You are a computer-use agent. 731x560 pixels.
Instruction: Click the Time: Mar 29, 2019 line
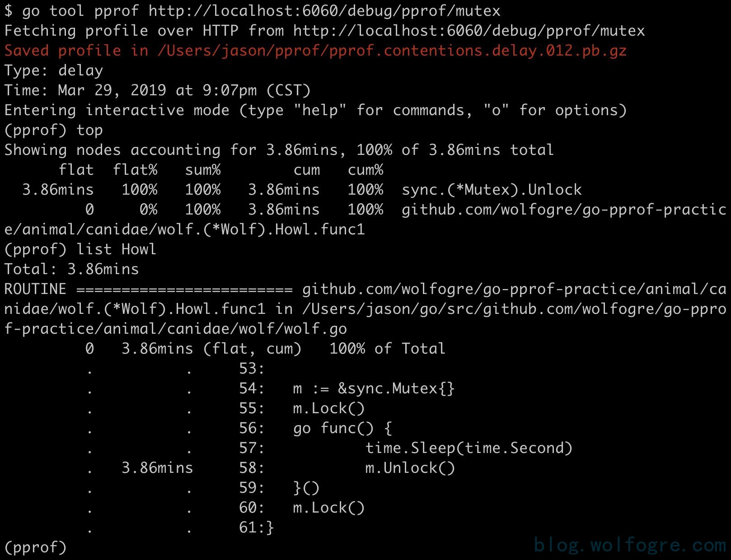[x=157, y=90]
